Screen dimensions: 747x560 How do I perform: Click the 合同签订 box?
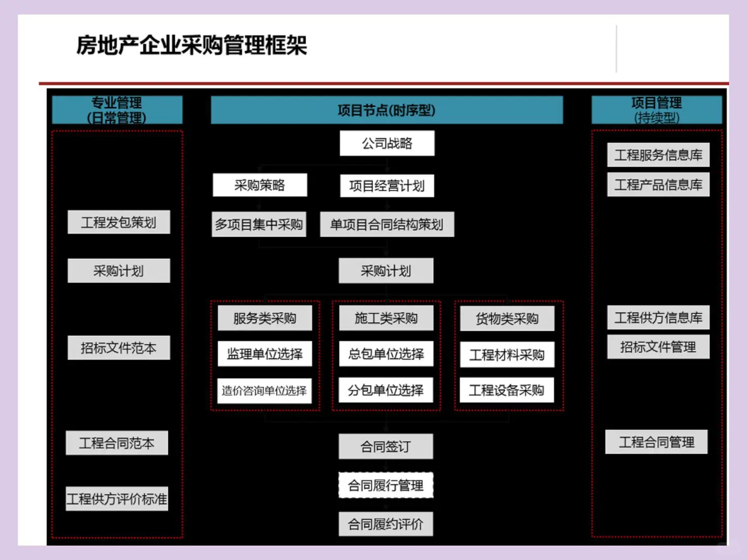coord(386,446)
